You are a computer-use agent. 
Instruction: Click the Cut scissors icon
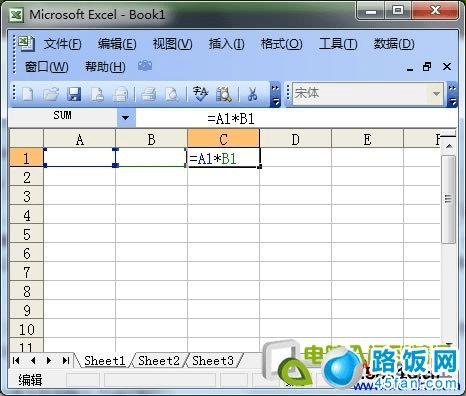[x=253, y=94]
